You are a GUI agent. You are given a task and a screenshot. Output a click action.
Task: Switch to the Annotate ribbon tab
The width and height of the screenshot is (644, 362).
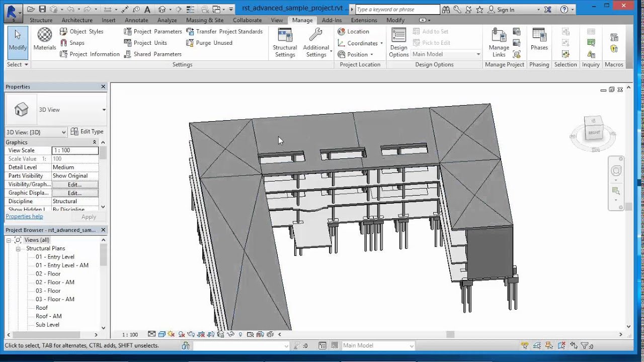click(x=136, y=20)
